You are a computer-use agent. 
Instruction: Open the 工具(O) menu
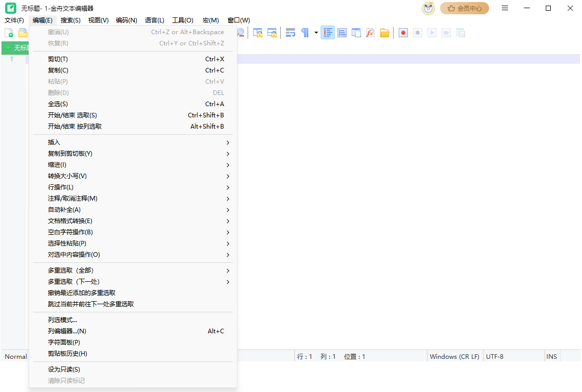point(183,20)
